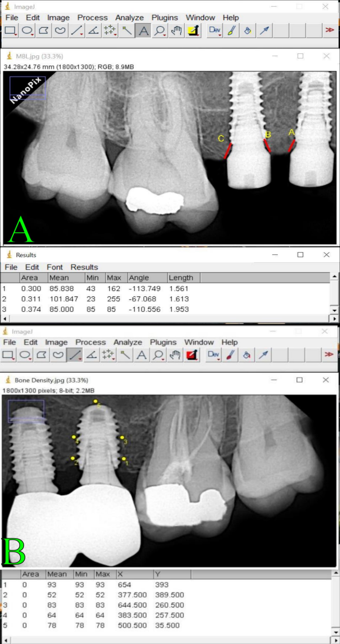Activate the Magnifying glass tool in top toolbar
The image size is (340, 644).
click(159, 31)
